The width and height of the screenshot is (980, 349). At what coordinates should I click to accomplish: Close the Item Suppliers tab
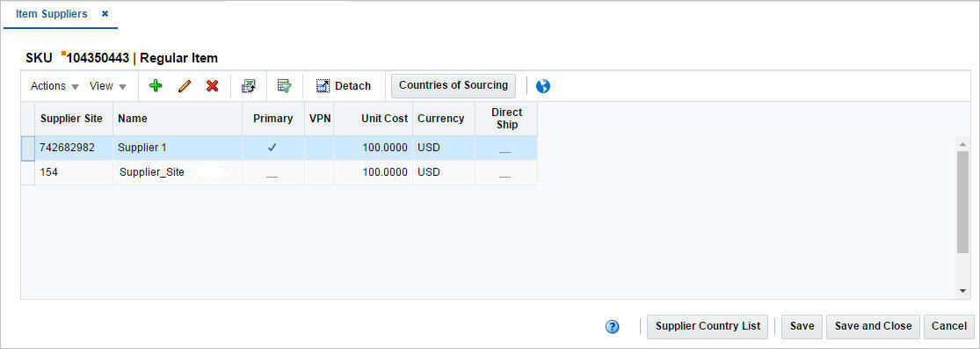(x=105, y=13)
